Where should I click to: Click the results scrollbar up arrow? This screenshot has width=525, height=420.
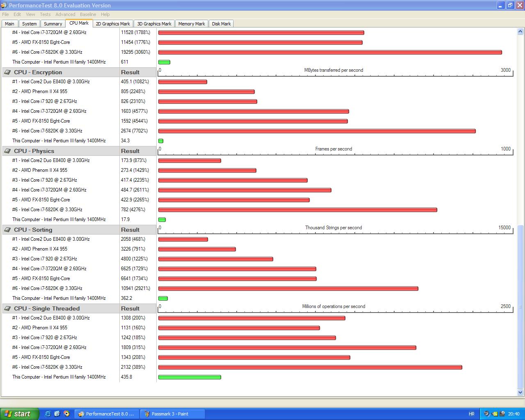coord(520,32)
